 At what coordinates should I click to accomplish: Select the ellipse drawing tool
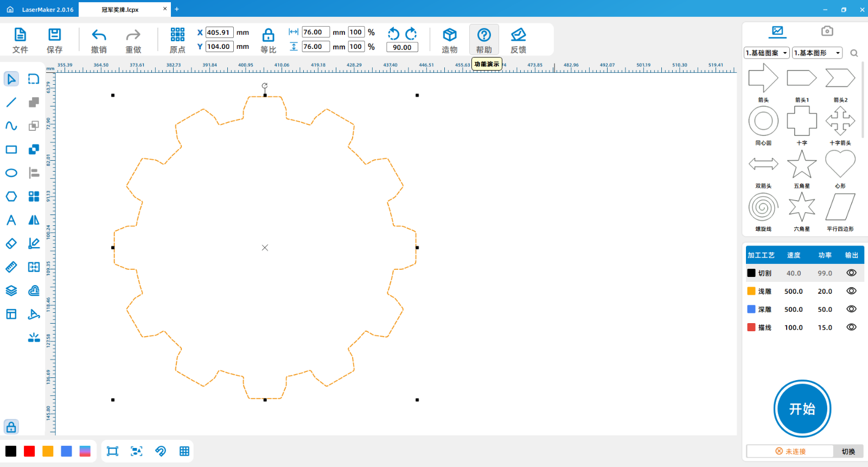point(11,173)
